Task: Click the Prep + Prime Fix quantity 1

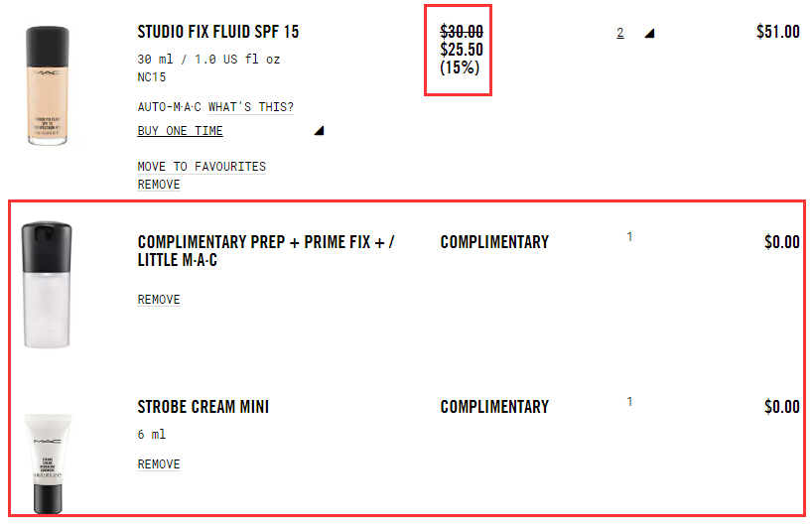Action: tap(629, 237)
